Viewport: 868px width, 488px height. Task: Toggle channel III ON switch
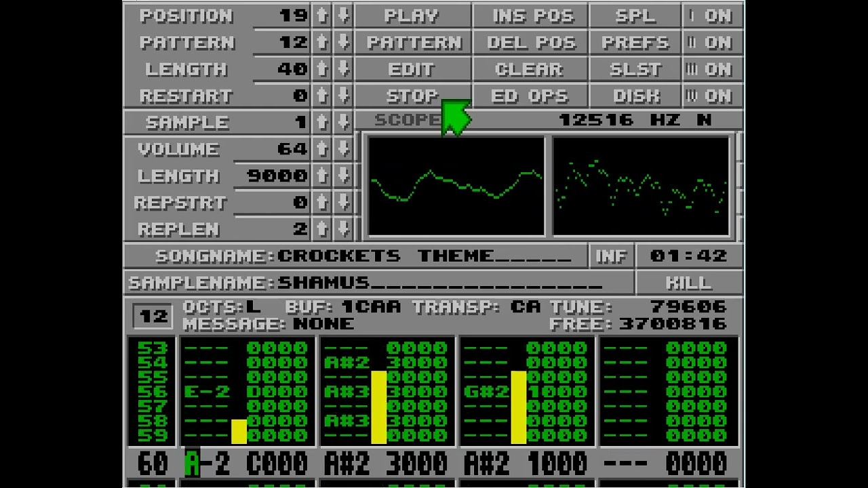tap(712, 69)
